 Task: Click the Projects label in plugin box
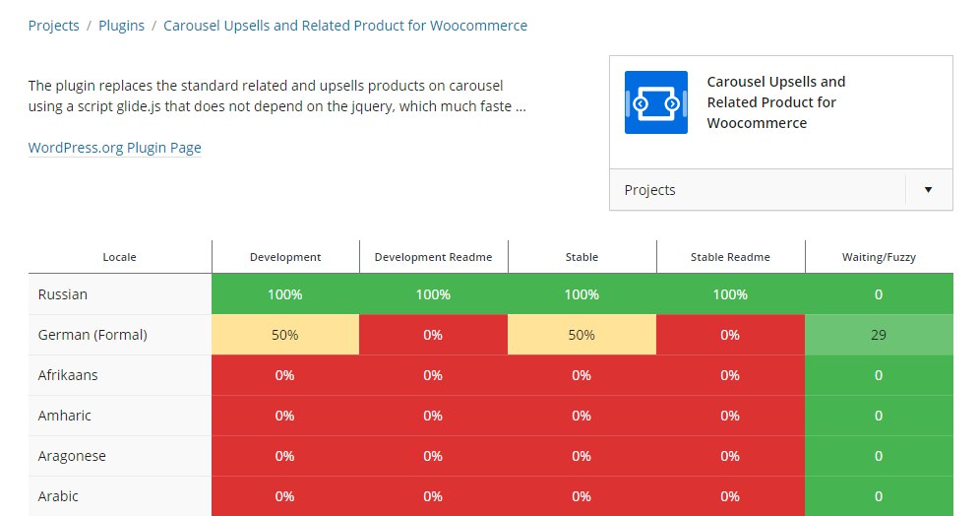point(649,190)
